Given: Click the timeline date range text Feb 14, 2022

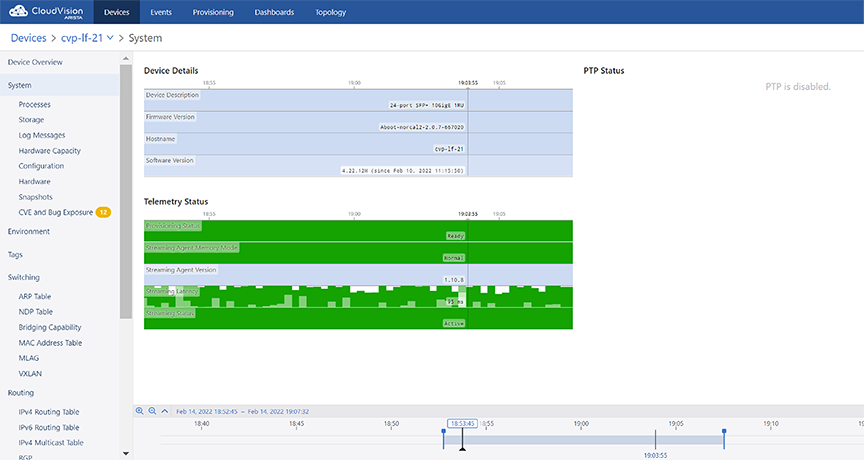Looking at the screenshot, I should [242, 412].
